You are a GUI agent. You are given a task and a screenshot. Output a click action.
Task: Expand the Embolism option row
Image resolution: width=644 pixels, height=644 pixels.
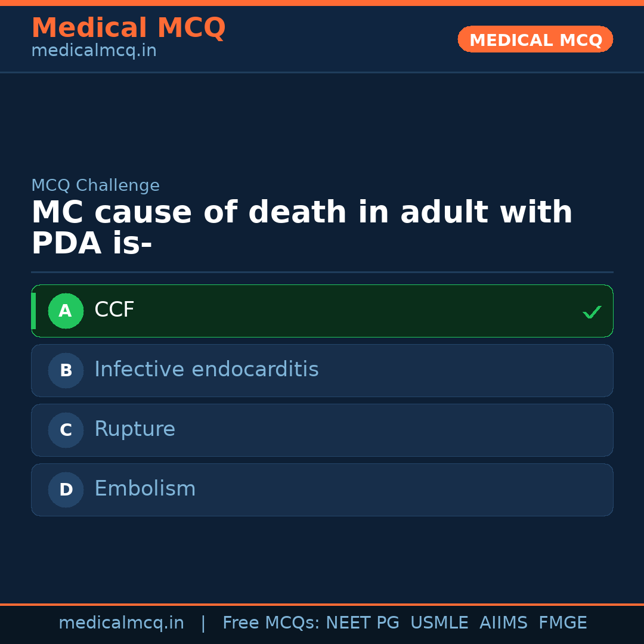pyautogui.click(x=322, y=490)
